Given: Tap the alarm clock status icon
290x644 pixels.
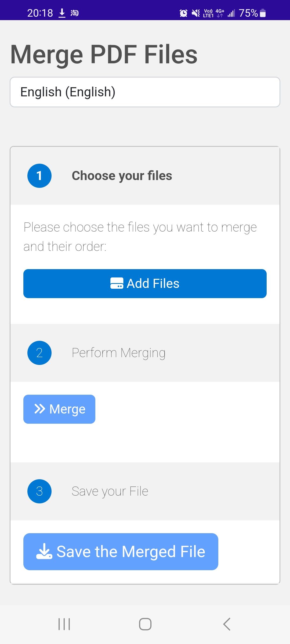Looking at the screenshot, I should pos(183,13).
